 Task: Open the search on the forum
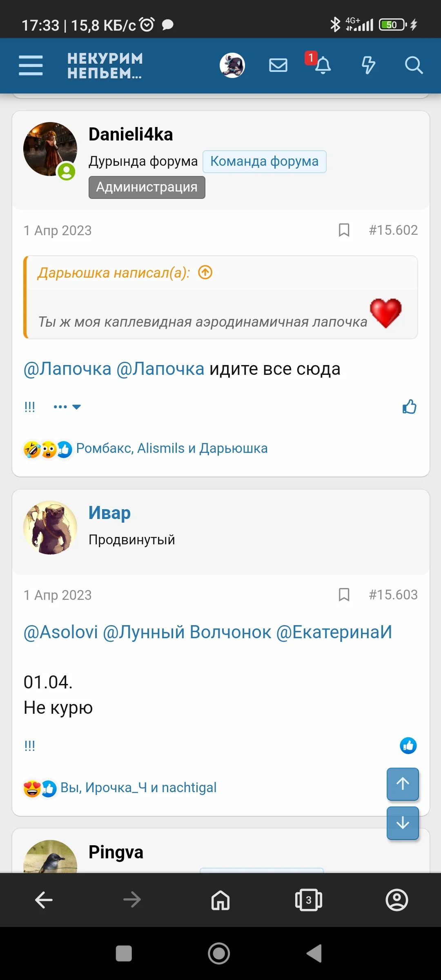(x=414, y=65)
